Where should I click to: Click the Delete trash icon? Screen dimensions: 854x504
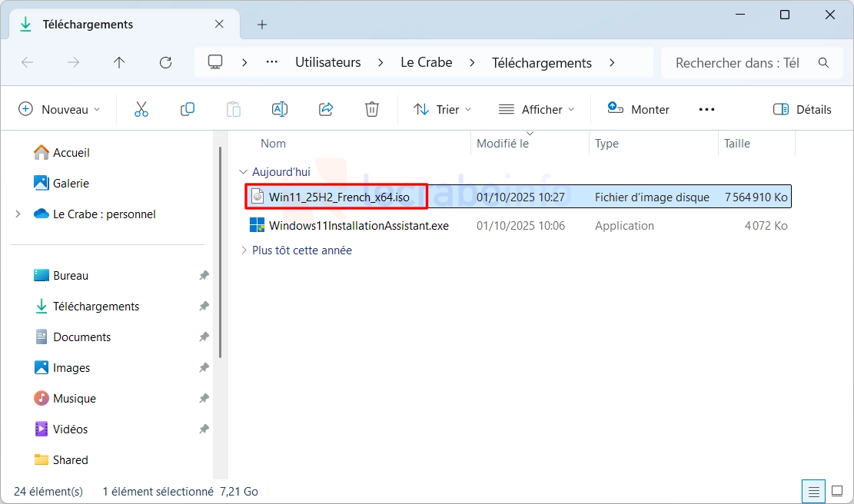click(x=372, y=109)
